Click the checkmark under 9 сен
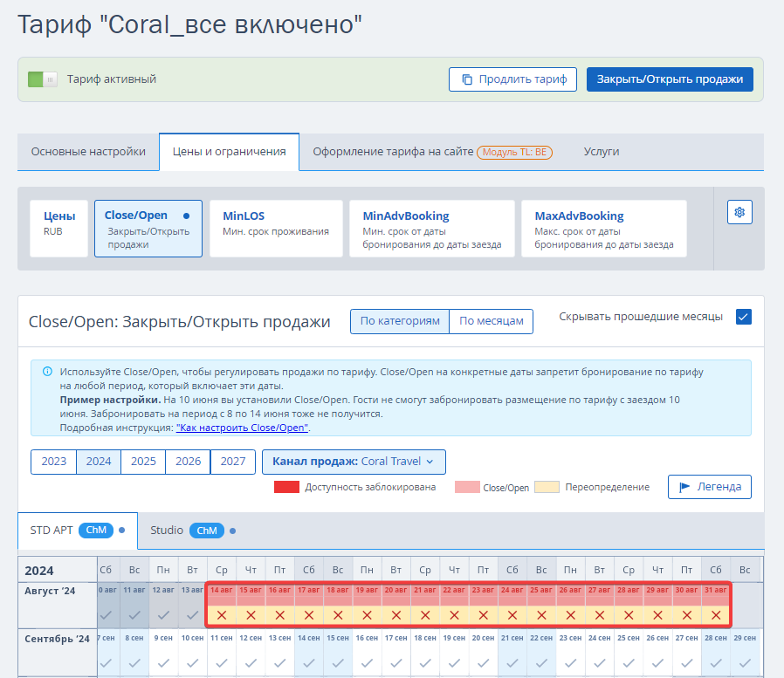784x678 pixels. tap(163, 663)
